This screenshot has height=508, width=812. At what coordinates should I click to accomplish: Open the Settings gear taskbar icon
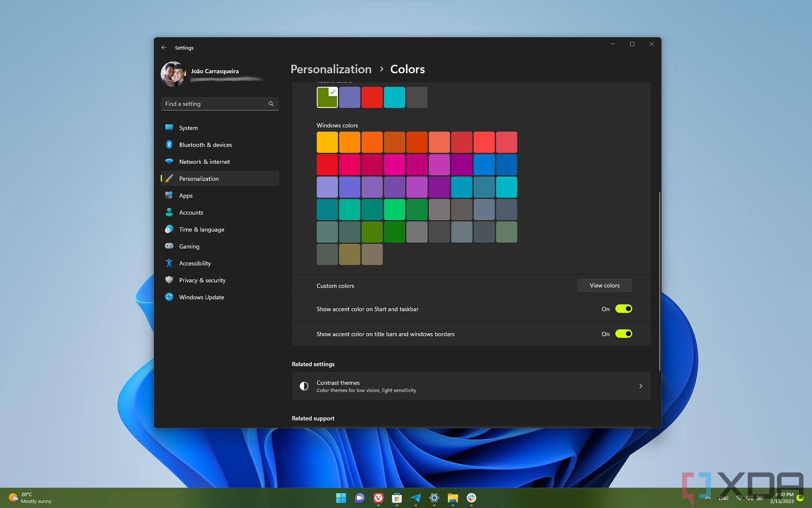tap(434, 498)
